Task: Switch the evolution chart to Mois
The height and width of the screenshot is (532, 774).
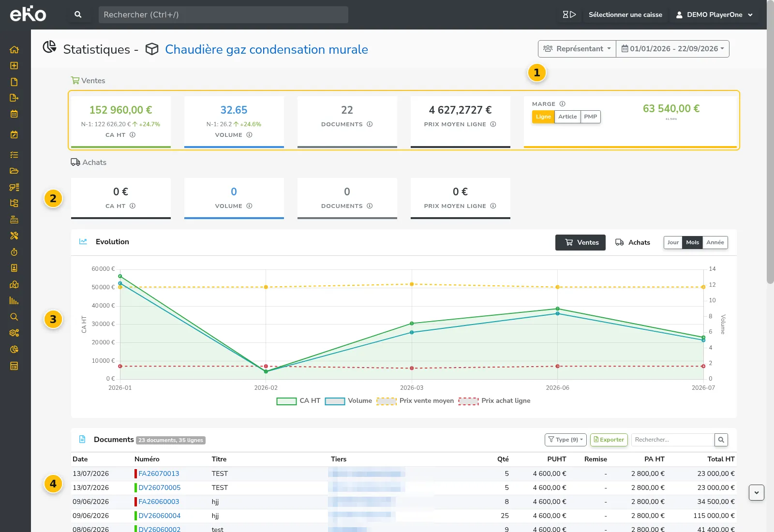Action: coord(692,242)
